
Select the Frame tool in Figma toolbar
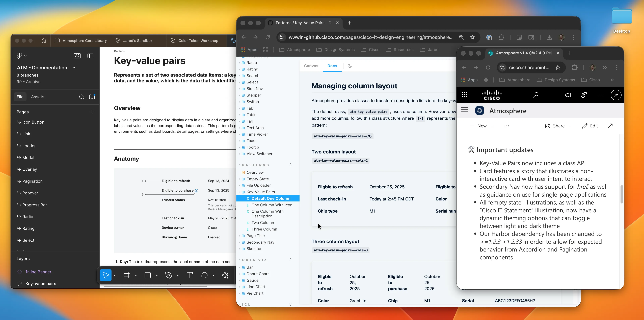coord(127,275)
